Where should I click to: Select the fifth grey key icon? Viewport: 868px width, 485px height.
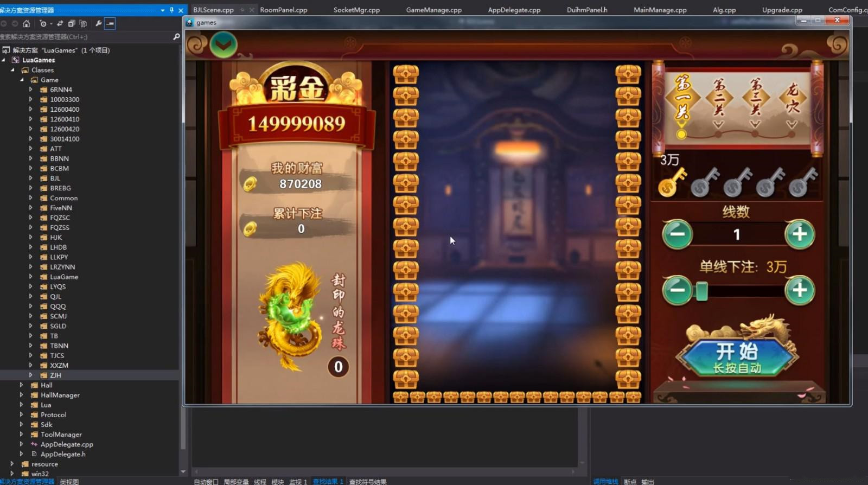click(803, 182)
